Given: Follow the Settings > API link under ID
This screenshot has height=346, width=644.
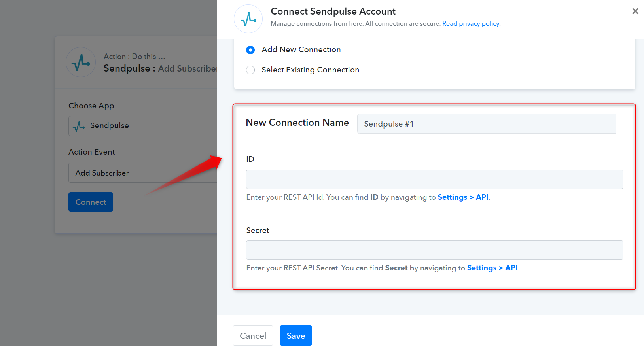Looking at the screenshot, I should [x=463, y=197].
